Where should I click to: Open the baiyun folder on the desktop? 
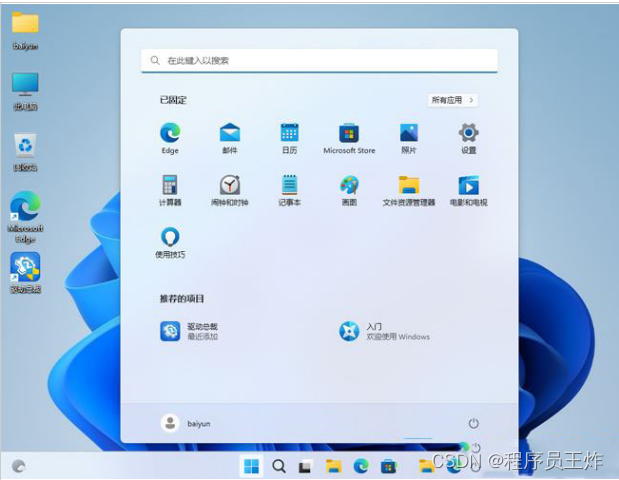click(25, 31)
